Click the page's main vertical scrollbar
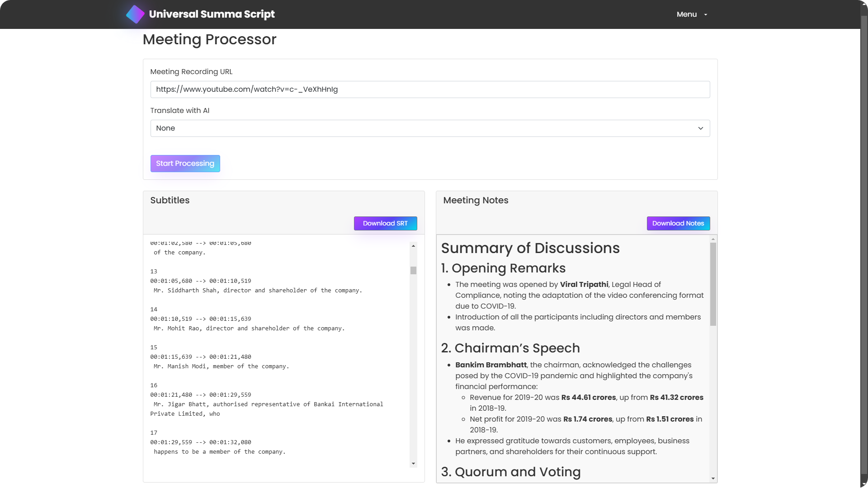The width and height of the screenshot is (868, 488). pos(864,244)
